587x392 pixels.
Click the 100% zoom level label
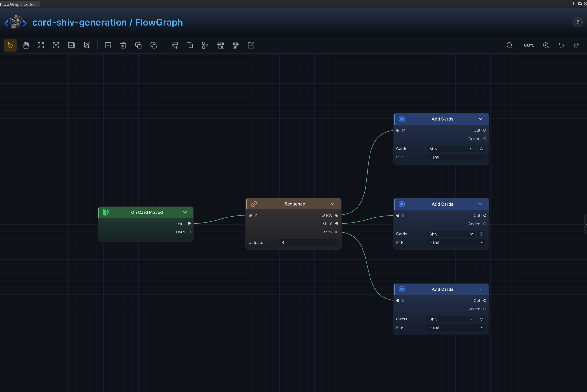(527, 45)
